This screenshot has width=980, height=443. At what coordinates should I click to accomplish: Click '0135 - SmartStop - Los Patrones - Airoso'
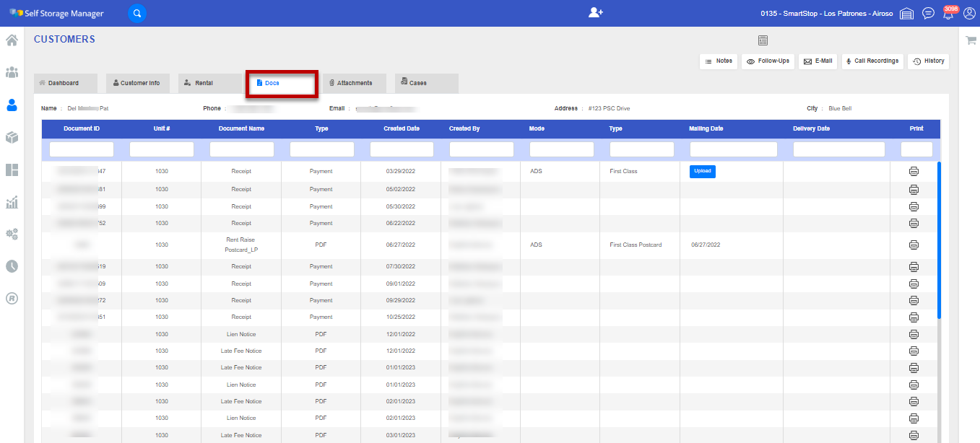click(827, 14)
